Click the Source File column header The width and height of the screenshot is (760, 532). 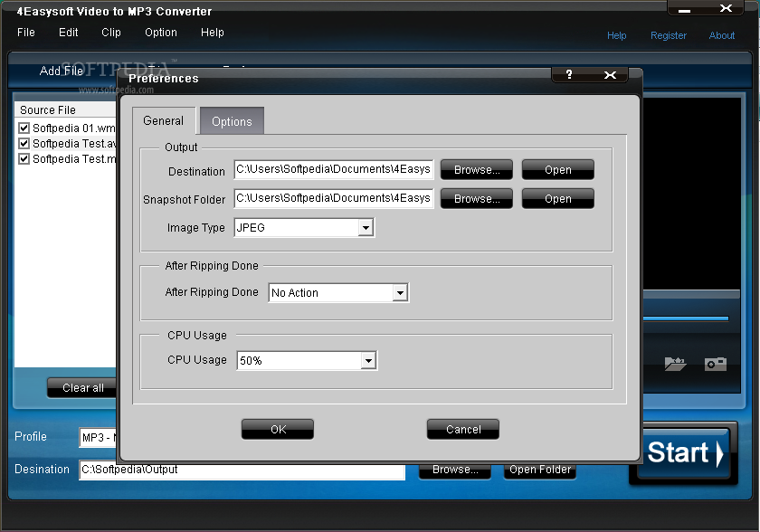[65, 110]
